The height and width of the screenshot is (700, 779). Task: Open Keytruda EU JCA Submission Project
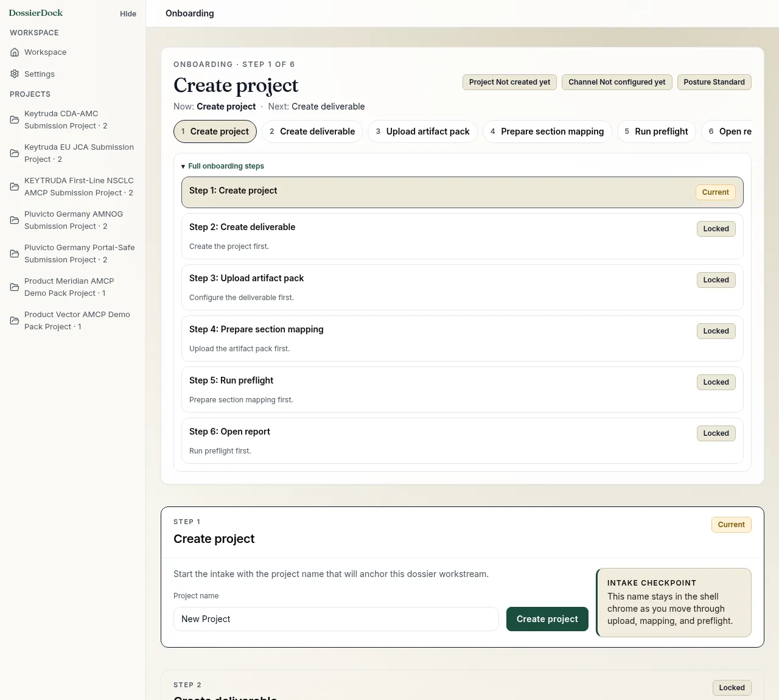coord(72,153)
